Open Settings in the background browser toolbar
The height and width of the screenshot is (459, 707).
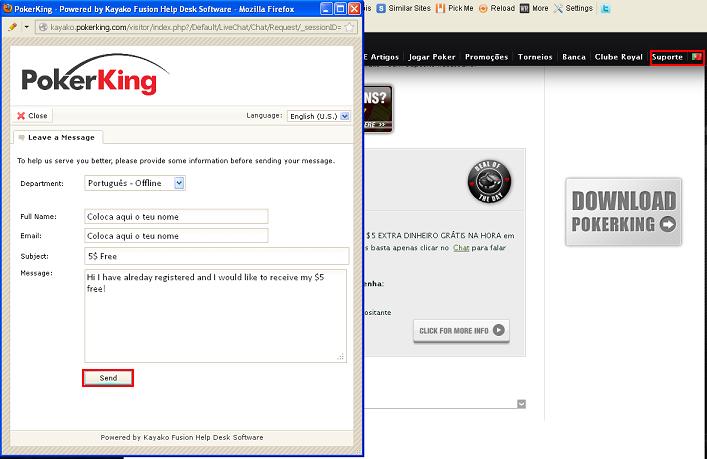click(574, 8)
